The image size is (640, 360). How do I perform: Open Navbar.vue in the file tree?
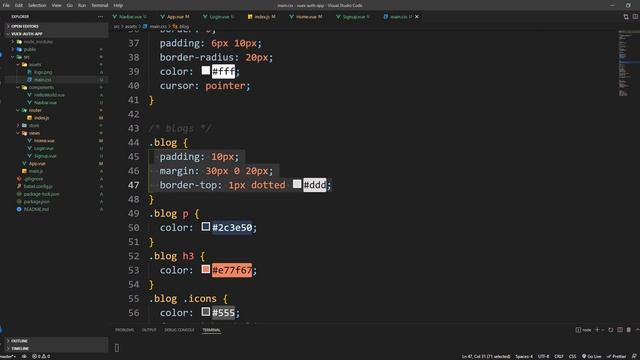(45, 102)
